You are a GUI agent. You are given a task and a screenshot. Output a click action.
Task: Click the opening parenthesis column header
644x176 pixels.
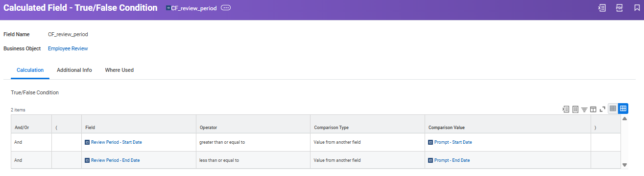point(67,124)
